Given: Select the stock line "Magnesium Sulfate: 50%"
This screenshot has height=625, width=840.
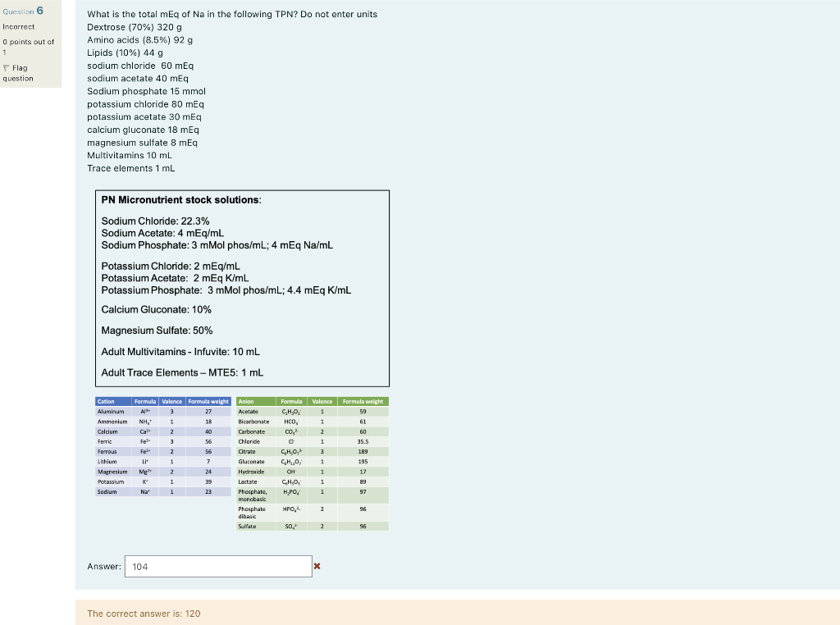Looking at the screenshot, I should 157,331.
